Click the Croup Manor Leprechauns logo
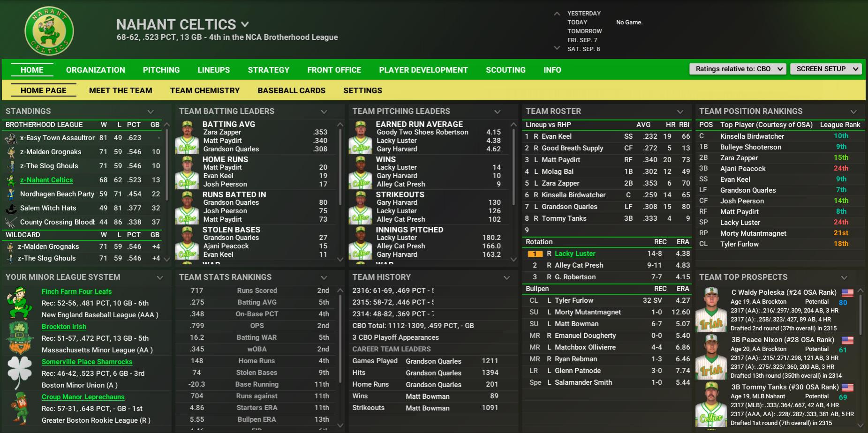868x433 pixels. (20, 408)
